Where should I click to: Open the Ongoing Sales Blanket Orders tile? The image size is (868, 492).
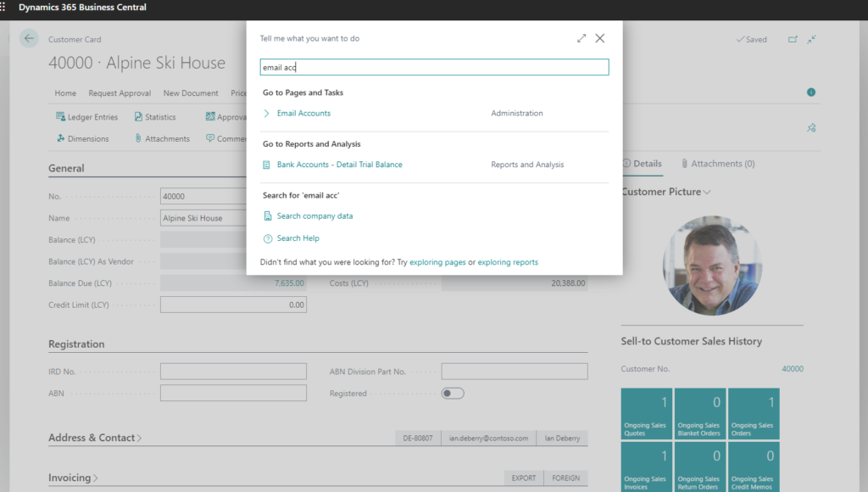coord(699,414)
